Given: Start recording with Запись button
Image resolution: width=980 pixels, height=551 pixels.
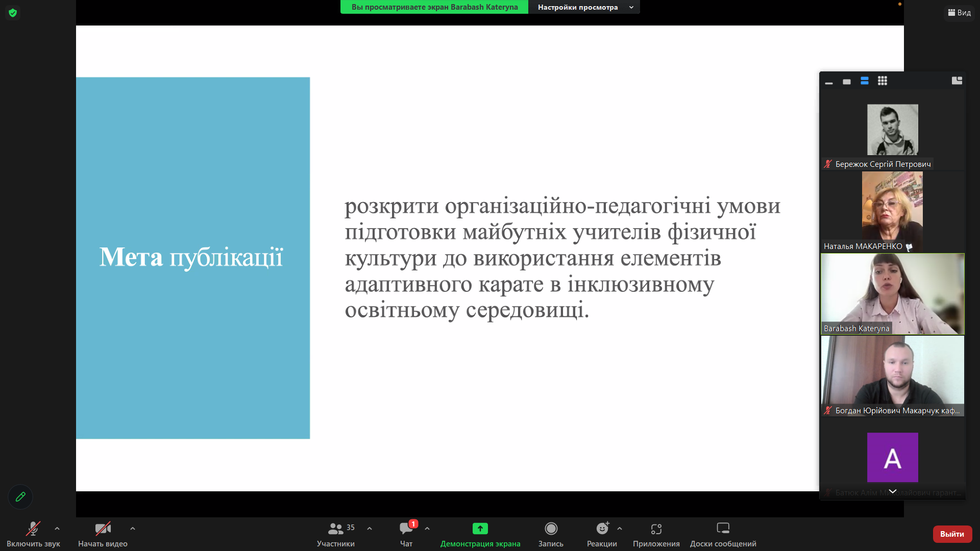Looking at the screenshot, I should [x=551, y=534].
